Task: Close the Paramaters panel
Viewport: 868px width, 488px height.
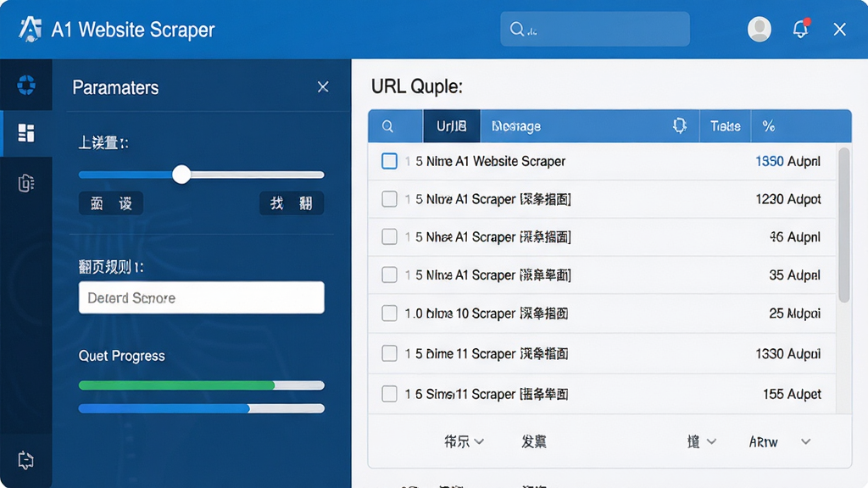Action: (323, 87)
